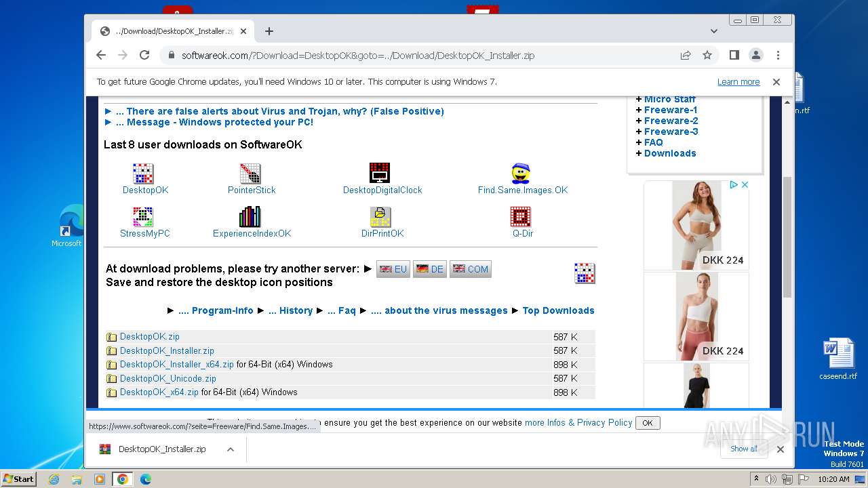Expand DesktopOK_Installer.zip download options arrow
Image resolution: width=868 pixels, height=488 pixels.
(231, 449)
